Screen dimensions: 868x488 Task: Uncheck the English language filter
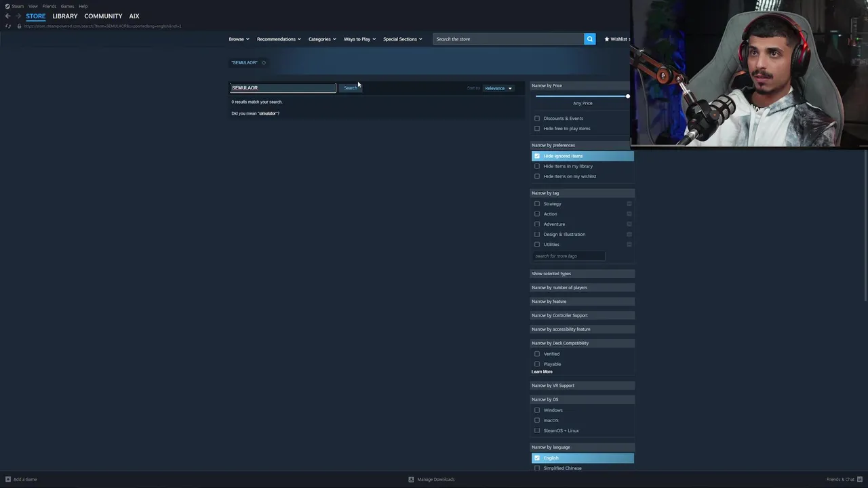coord(537,457)
